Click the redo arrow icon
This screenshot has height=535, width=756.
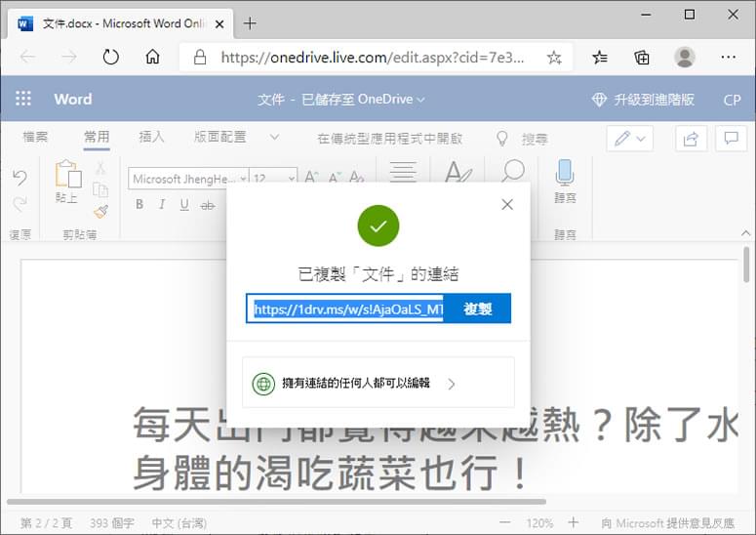point(20,204)
